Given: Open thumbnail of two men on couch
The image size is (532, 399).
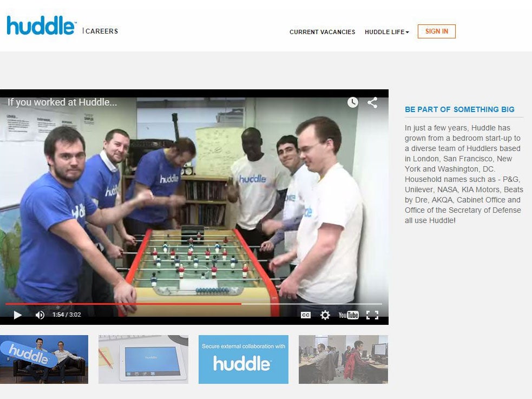Looking at the screenshot, I should pos(44,359).
